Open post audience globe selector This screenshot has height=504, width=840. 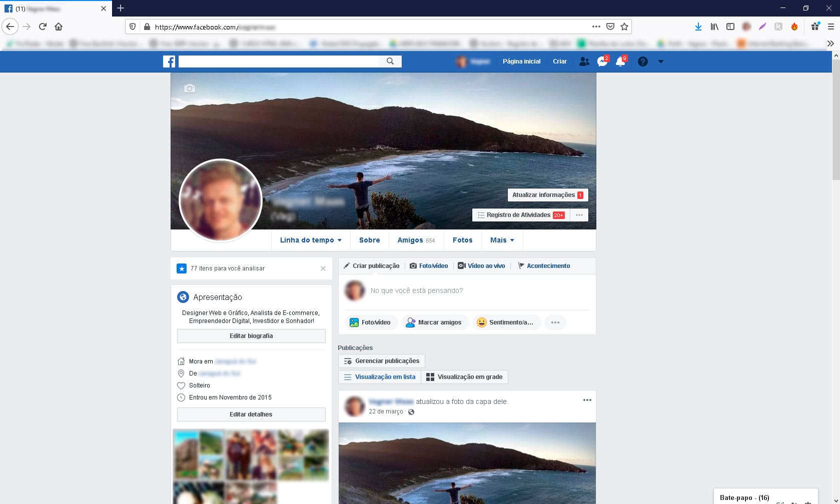pyautogui.click(x=411, y=412)
